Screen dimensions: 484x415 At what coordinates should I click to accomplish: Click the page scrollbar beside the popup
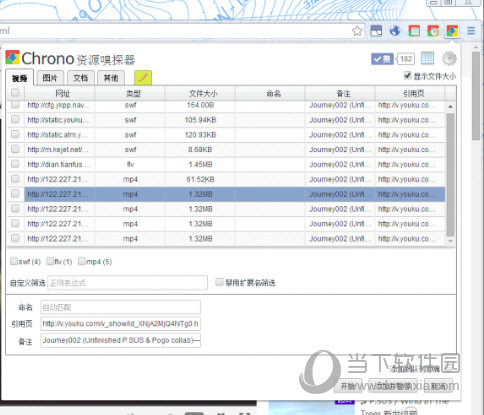(476, 96)
